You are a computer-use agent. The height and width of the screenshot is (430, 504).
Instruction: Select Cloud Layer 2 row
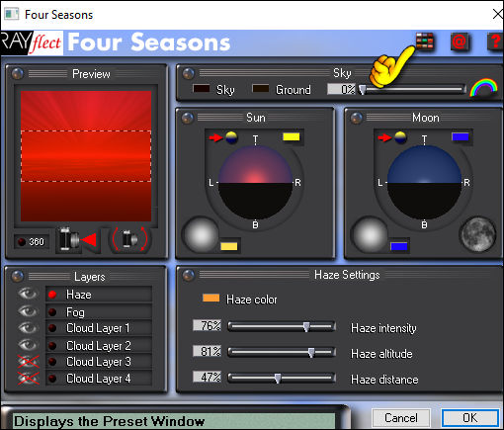[99, 345]
